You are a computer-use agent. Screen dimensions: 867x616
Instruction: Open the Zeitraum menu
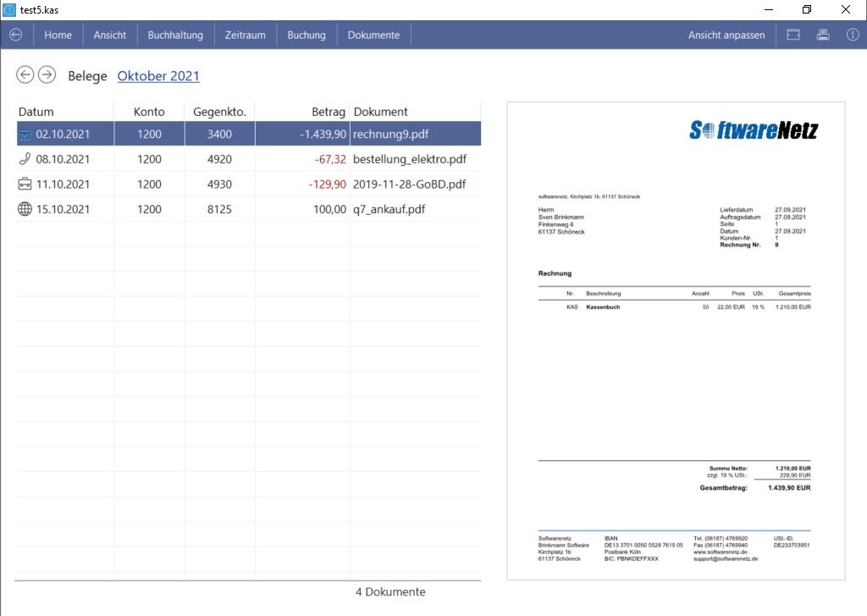pos(245,35)
